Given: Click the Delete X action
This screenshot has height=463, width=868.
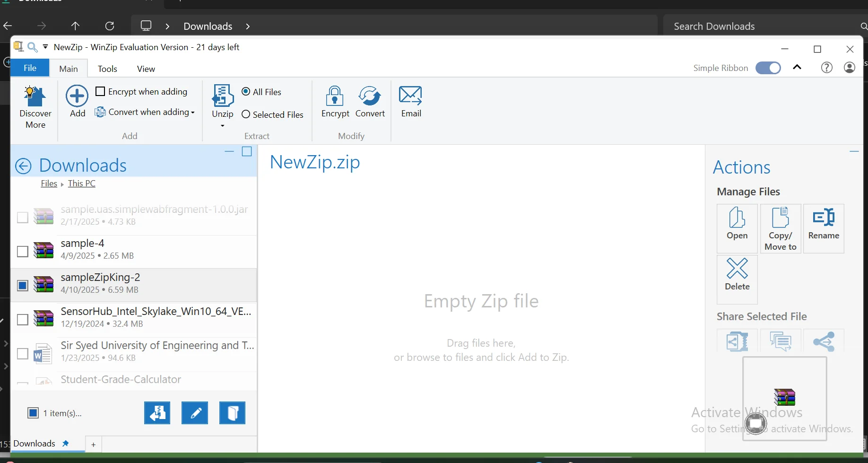Looking at the screenshot, I should 737,280.
